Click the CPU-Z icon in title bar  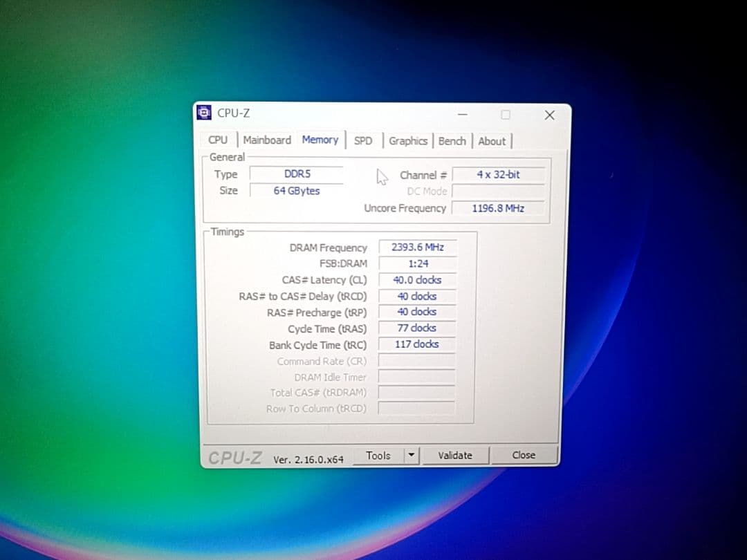204,113
